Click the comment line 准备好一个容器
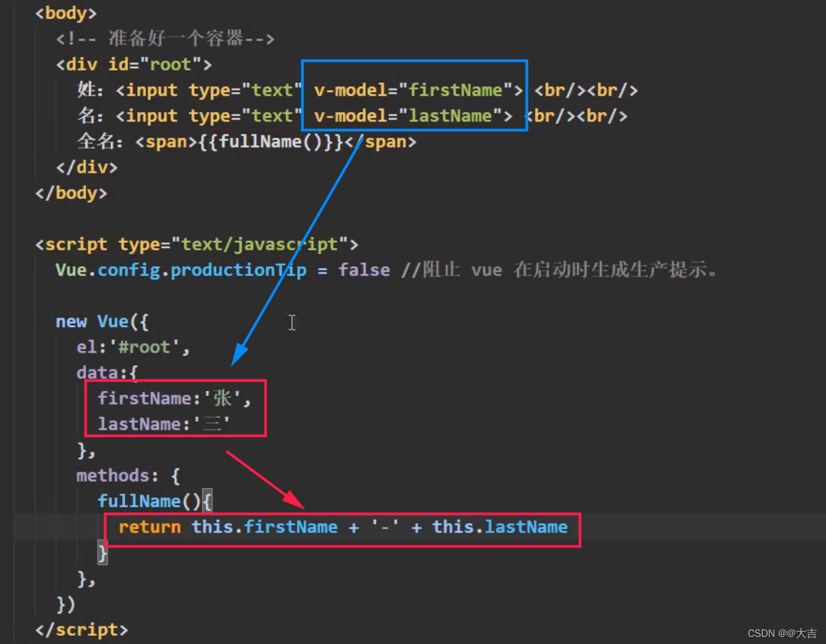The width and height of the screenshot is (826, 644). 165,38
